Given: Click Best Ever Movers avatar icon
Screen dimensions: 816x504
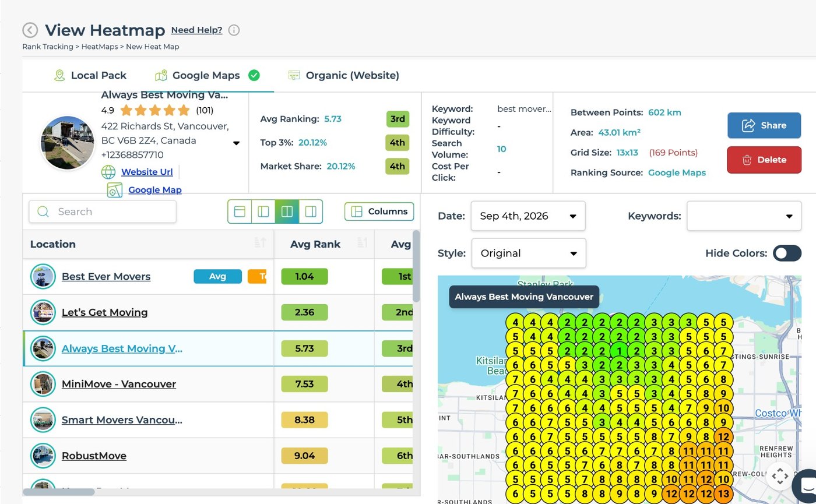Looking at the screenshot, I should coord(43,277).
